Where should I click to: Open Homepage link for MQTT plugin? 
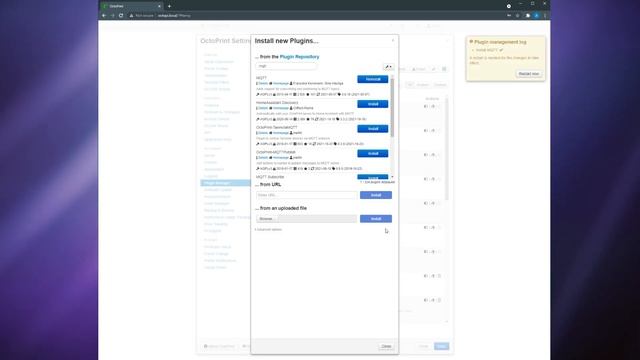coord(280,83)
